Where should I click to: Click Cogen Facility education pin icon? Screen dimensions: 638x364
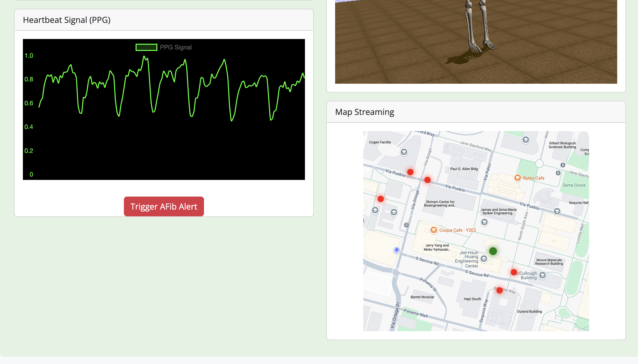coord(404,152)
